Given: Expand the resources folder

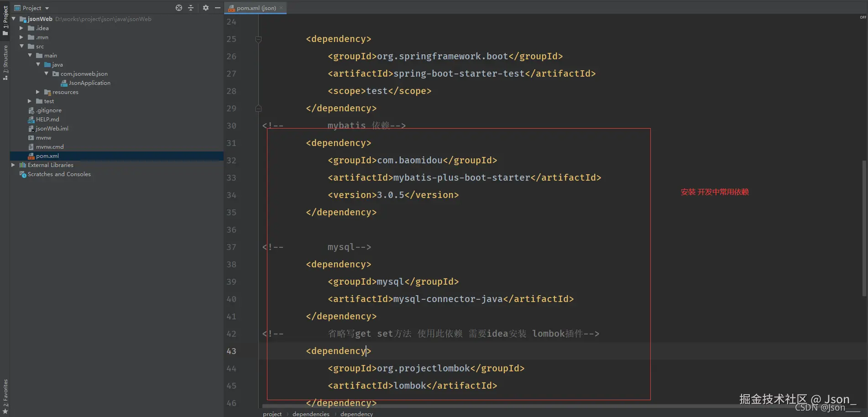Looking at the screenshot, I should pos(38,92).
